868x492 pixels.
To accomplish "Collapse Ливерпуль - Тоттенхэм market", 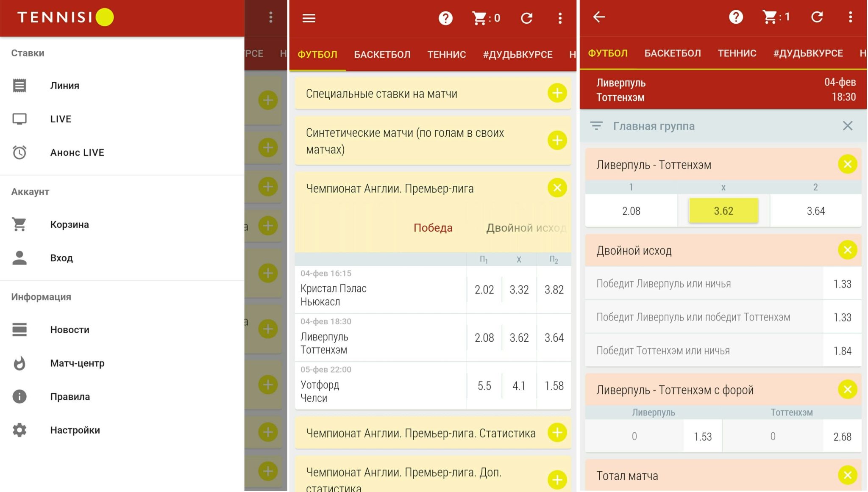I will tap(847, 164).
